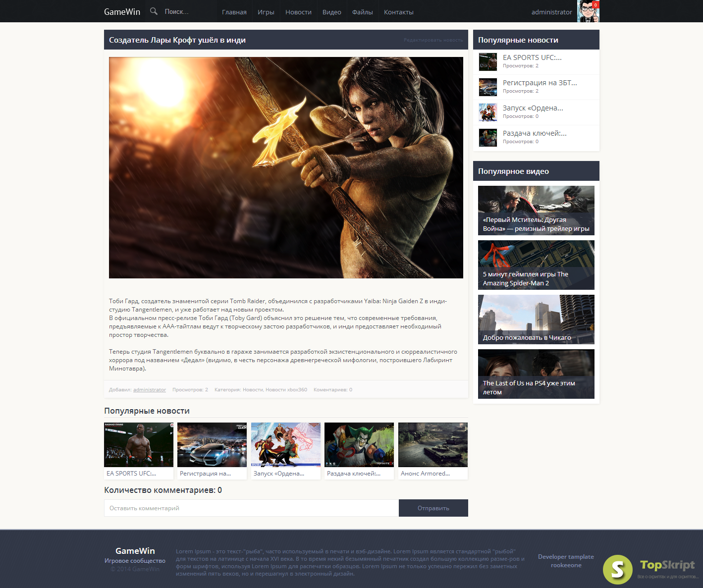Image resolution: width=703 pixels, height=588 pixels.
Task: Open the Новости category link
Action: (x=253, y=390)
